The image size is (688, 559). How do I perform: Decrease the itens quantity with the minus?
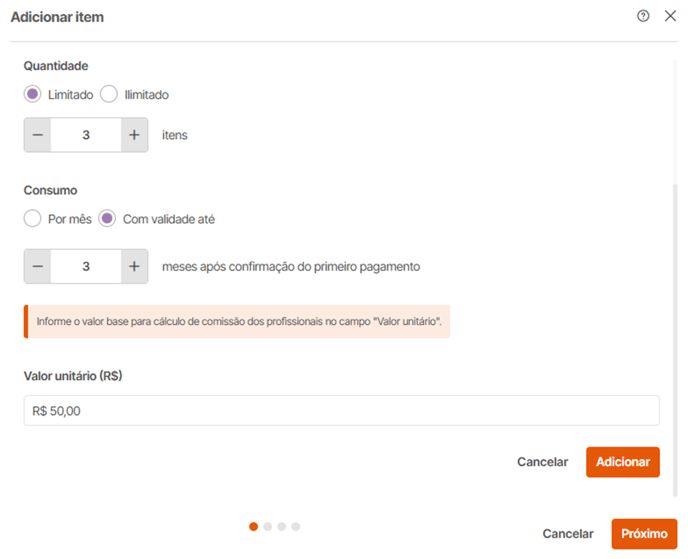(x=38, y=135)
